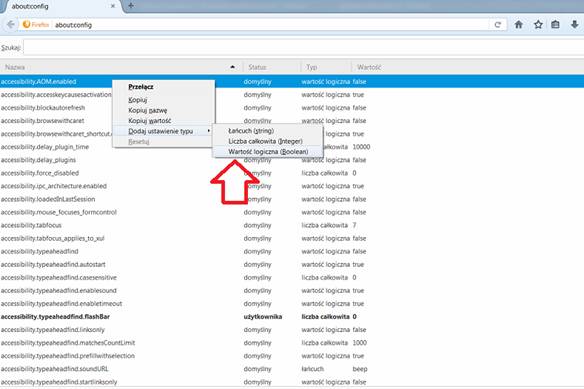Image resolution: width=584 pixels, height=389 pixels.
Task: Open a new tab with plus button
Action: point(131,6)
